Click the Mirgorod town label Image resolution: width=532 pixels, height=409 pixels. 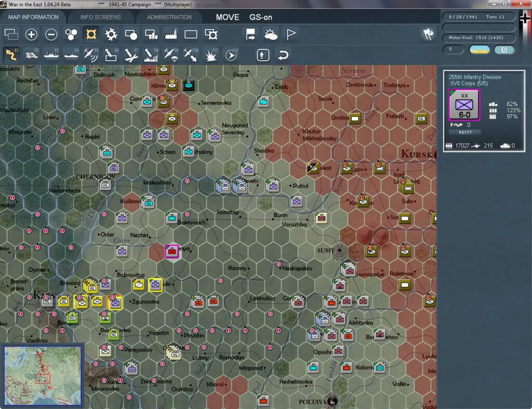tap(250, 368)
